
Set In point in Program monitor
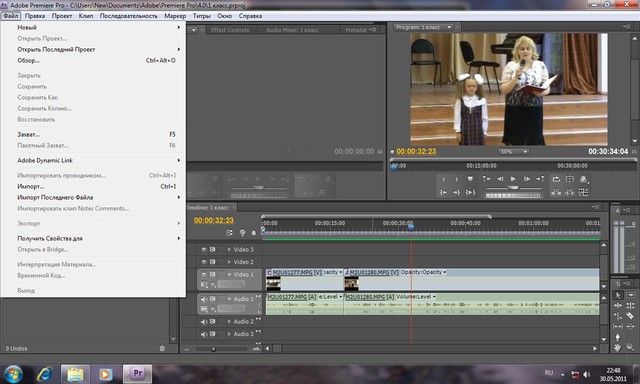pyautogui.click(x=444, y=179)
